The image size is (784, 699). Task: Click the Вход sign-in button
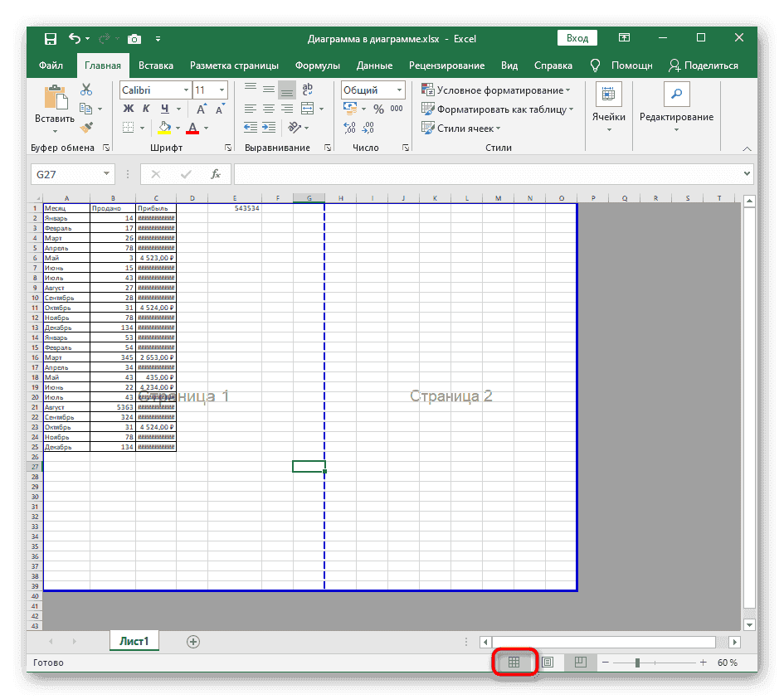pos(577,37)
